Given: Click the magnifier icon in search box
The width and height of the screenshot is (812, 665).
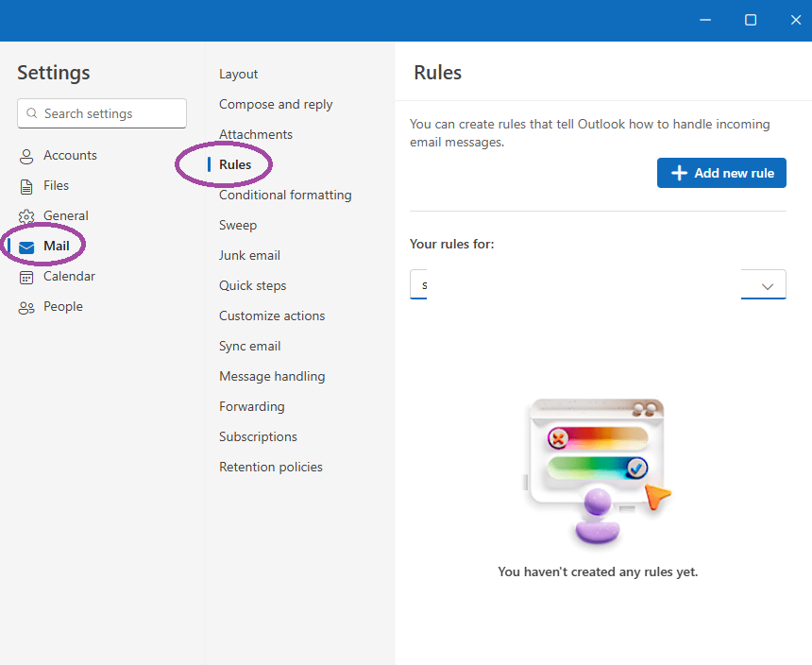Looking at the screenshot, I should tap(31, 113).
